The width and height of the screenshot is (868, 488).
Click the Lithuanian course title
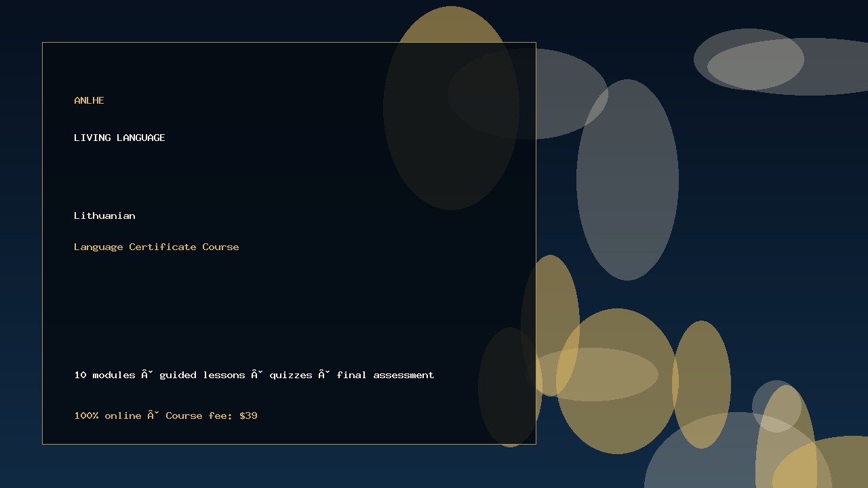(104, 216)
